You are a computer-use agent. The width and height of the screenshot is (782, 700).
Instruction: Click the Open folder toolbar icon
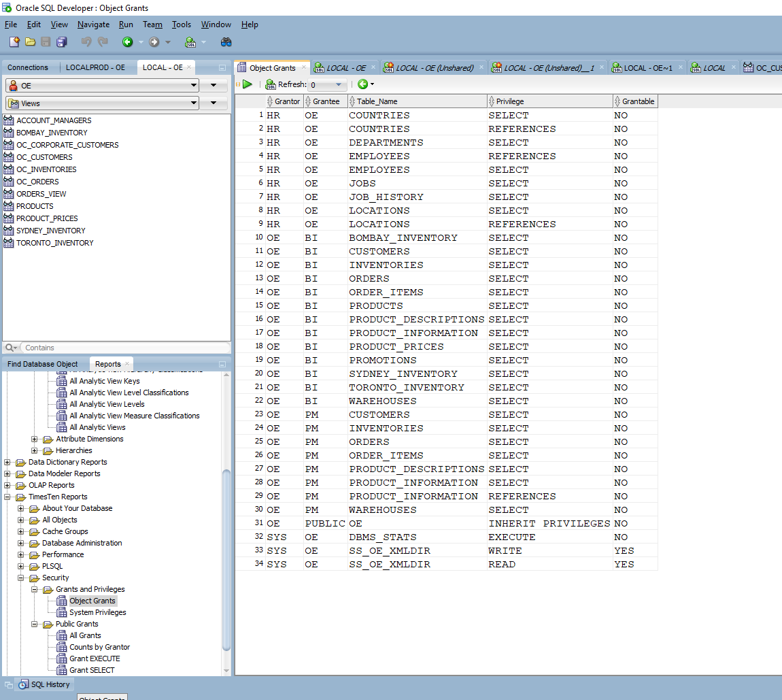(x=31, y=42)
